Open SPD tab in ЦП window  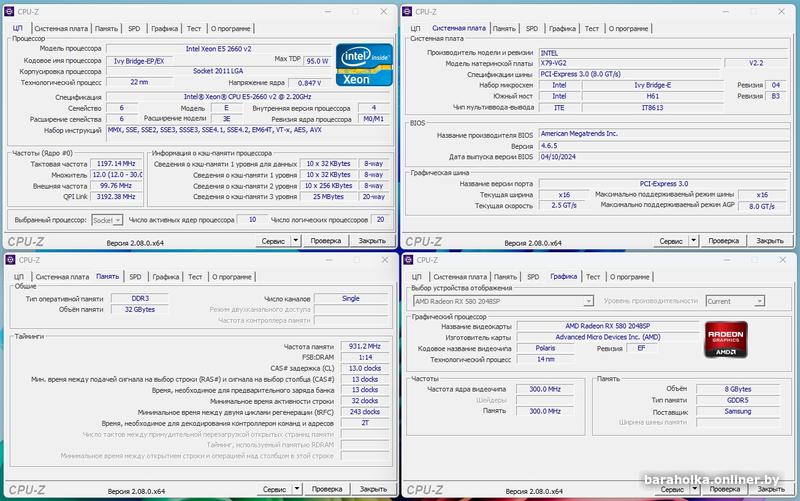(x=134, y=29)
